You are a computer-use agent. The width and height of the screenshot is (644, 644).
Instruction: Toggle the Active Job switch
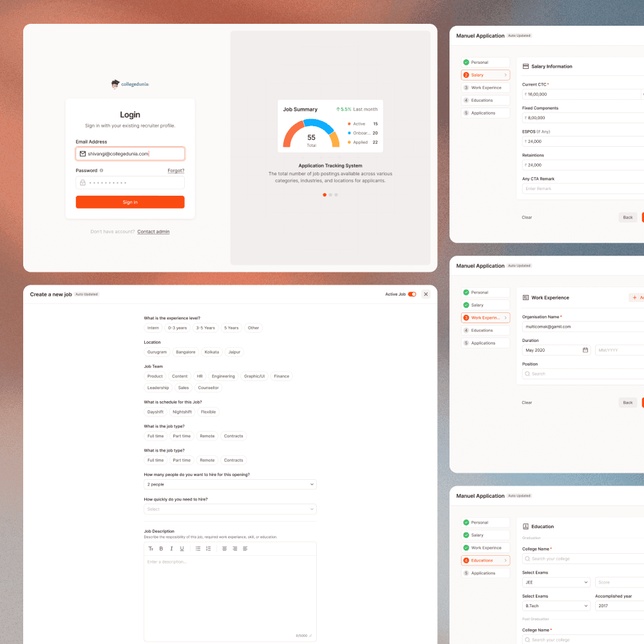pyautogui.click(x=412, y=294)
